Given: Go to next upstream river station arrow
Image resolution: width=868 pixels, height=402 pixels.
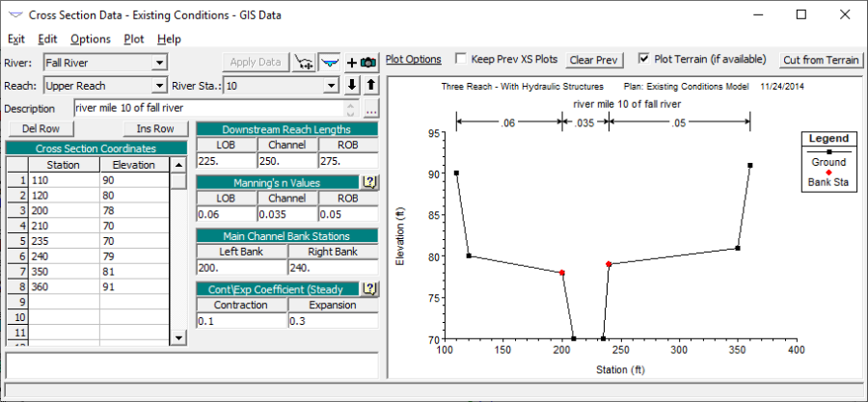Looking at the screenshot, I should click(x=370, y=85).
